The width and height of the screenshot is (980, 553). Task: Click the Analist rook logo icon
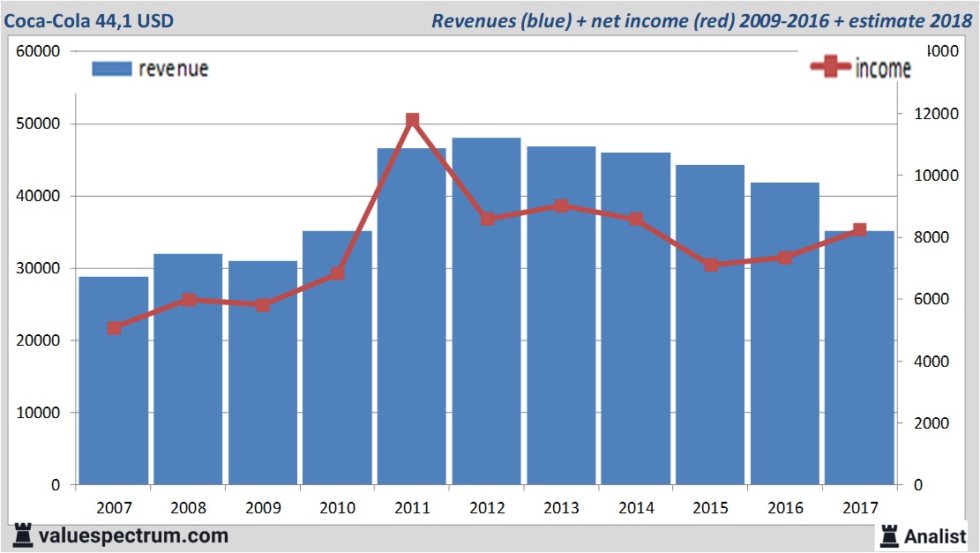click(888, 534)
